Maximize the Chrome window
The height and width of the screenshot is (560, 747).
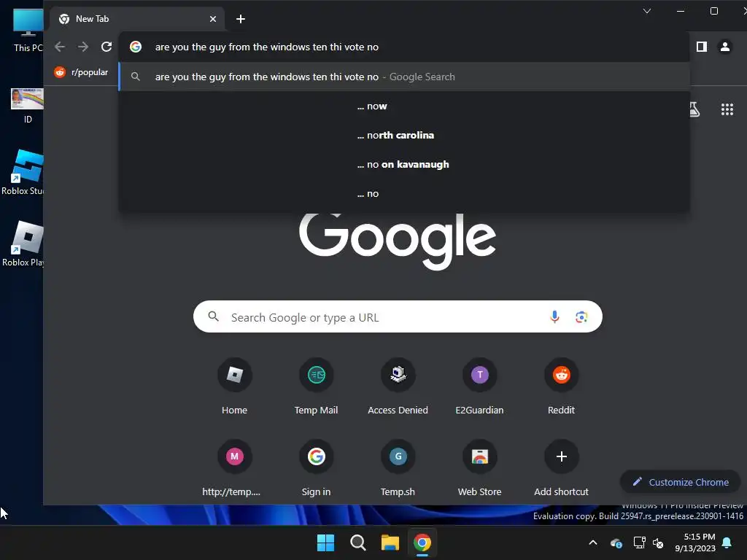pyautogui.click(x=714, y=11)
